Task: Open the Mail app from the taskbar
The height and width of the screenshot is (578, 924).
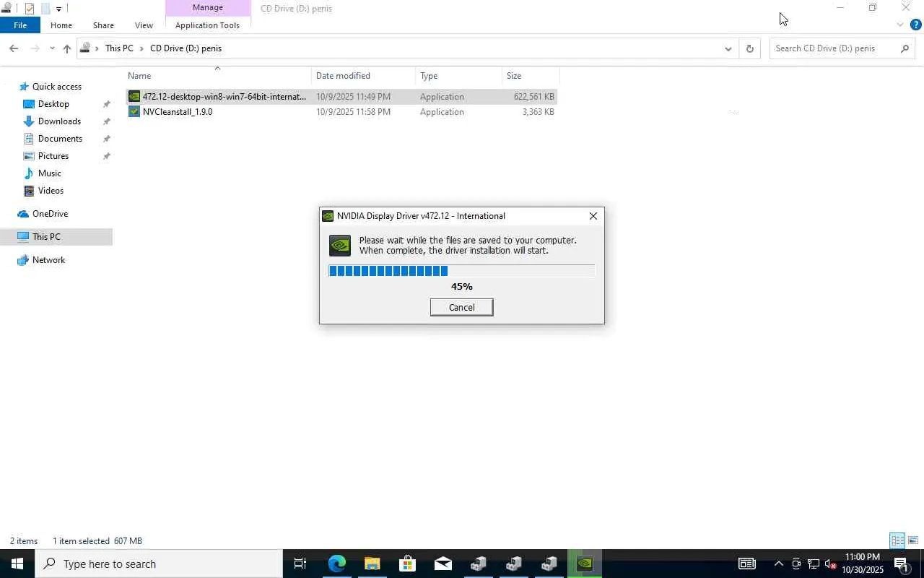Action: (x=443, y=564)
